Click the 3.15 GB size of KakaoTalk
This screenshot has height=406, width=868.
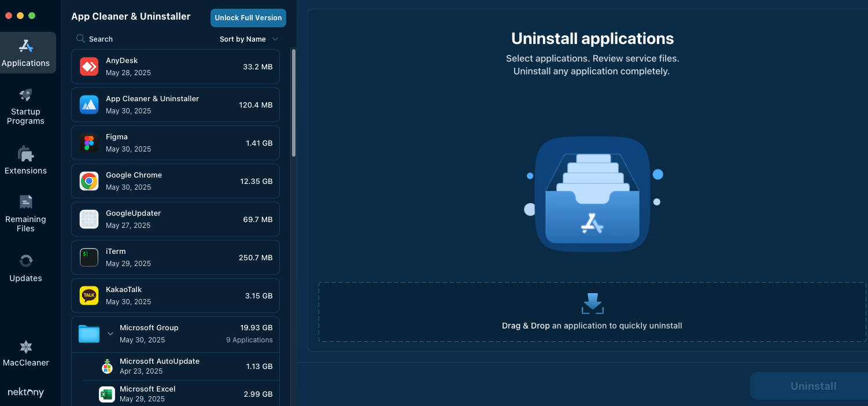(258, 296)
